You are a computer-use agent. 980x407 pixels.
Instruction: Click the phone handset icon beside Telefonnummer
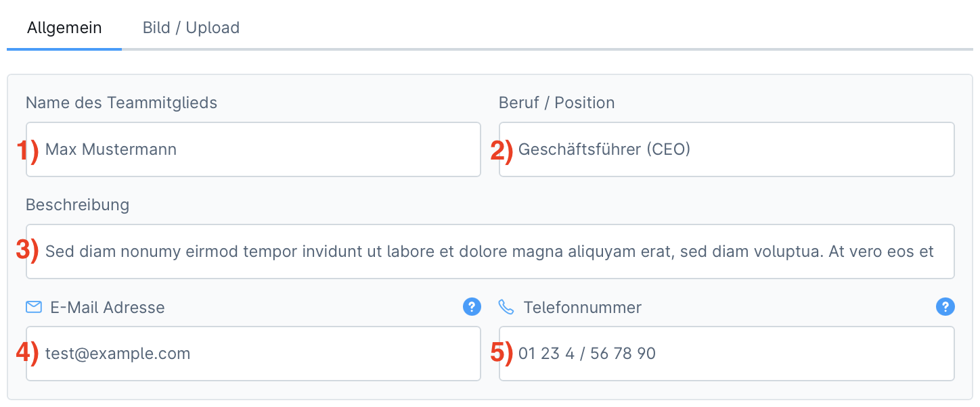click(x=506, y=308)
